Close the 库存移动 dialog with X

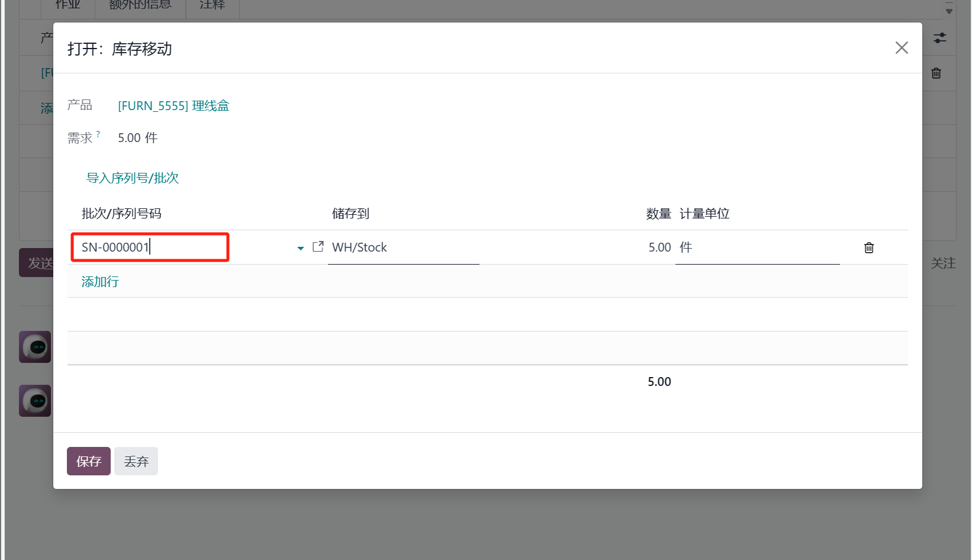tap(902, 48)
